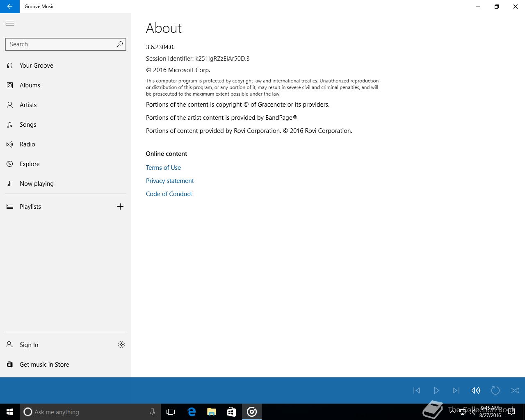Click the Play button
525x420 pixels.
click(x=436, y=390)
